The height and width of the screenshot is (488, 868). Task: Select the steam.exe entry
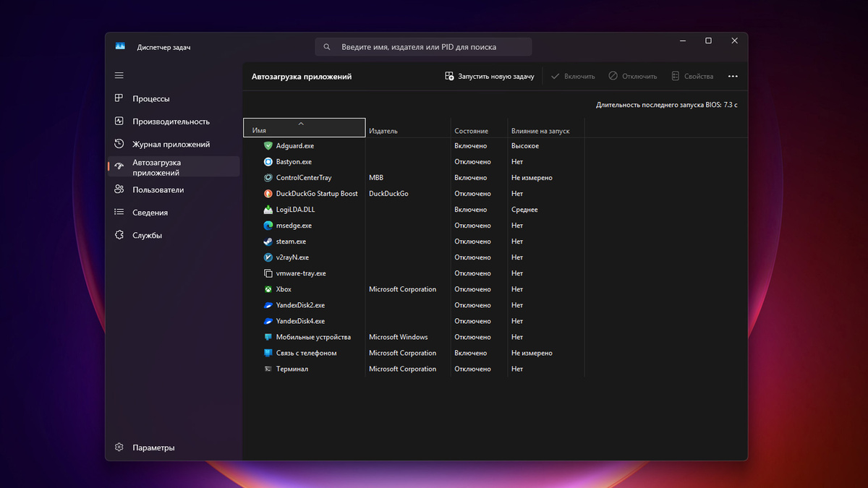coord(291,241)
